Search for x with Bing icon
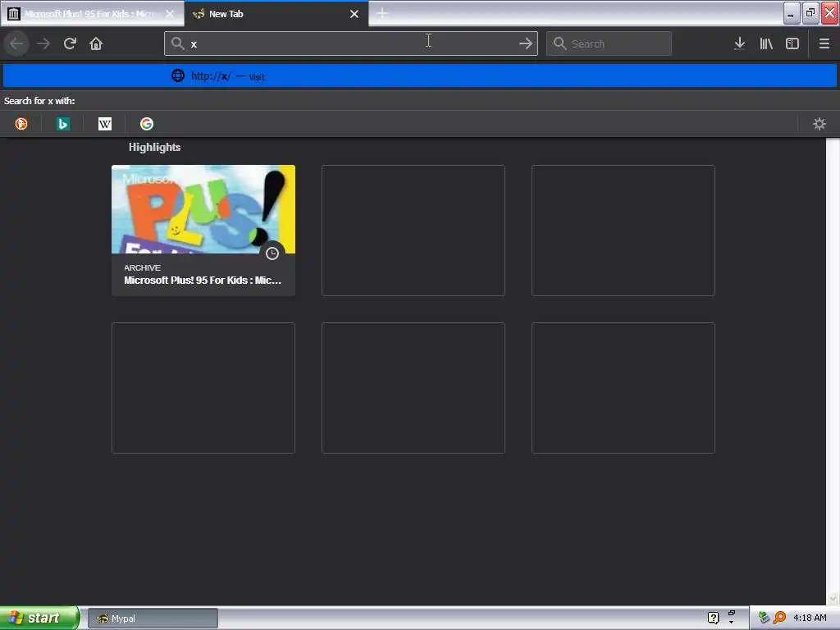840x630 pixels. click(62, 125)
